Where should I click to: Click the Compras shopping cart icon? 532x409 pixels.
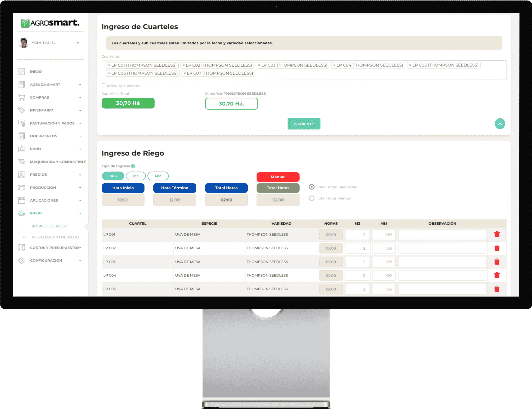[21, 97]
